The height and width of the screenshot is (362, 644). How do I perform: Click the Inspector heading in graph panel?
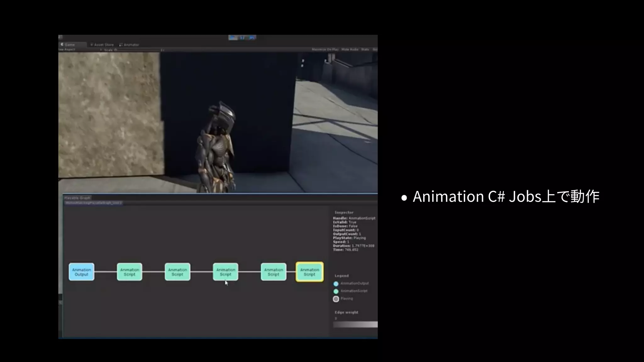(x=344, y=212)
